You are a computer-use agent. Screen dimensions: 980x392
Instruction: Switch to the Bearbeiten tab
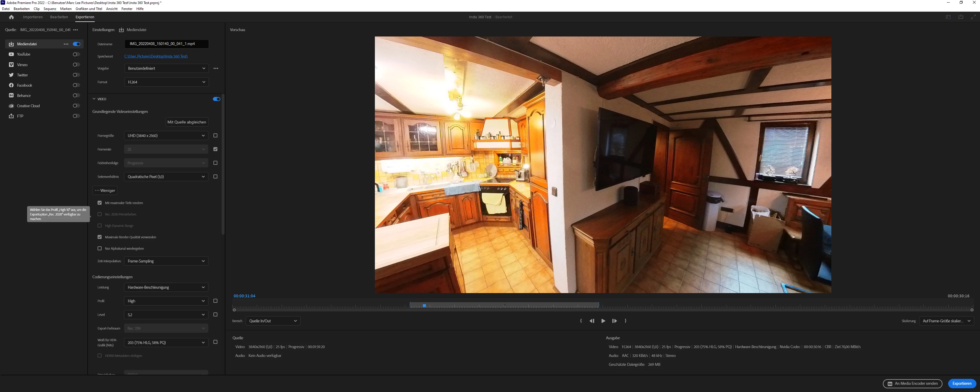(x=59, y=17)
